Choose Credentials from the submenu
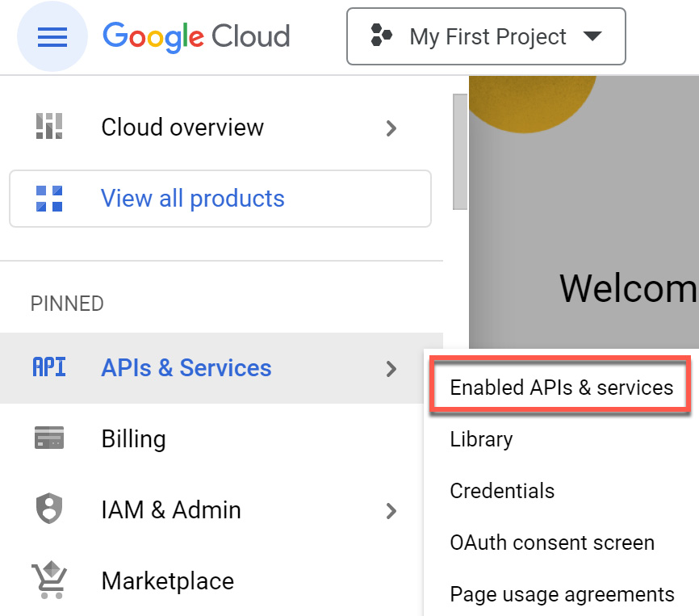Viewport: 699px width, 616px height. (561, 491)
